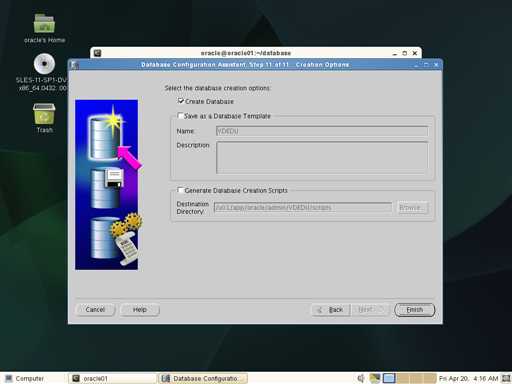Click the Database Configuration Assistant window menu icon
The image size is (512, 384).
click(75, 65)
